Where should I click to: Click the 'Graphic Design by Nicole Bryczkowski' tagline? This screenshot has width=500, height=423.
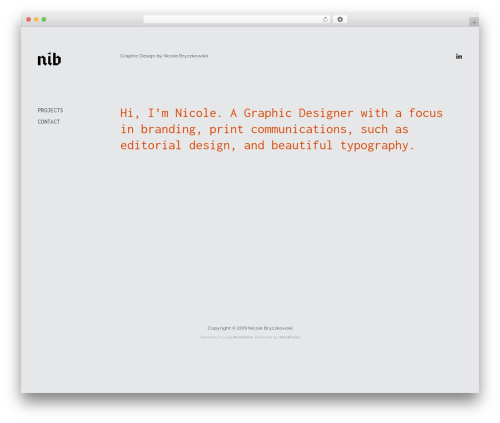[164, 56]
